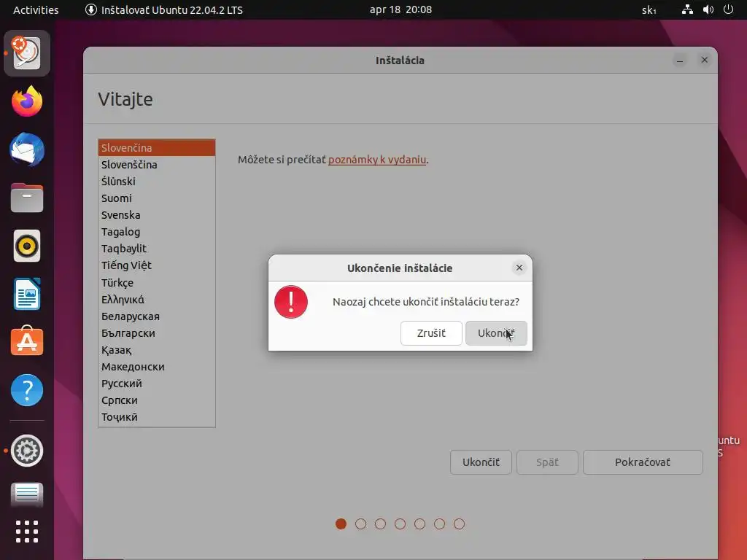Open the volume speaker icon
747x560 pixels.
[708, 9]
